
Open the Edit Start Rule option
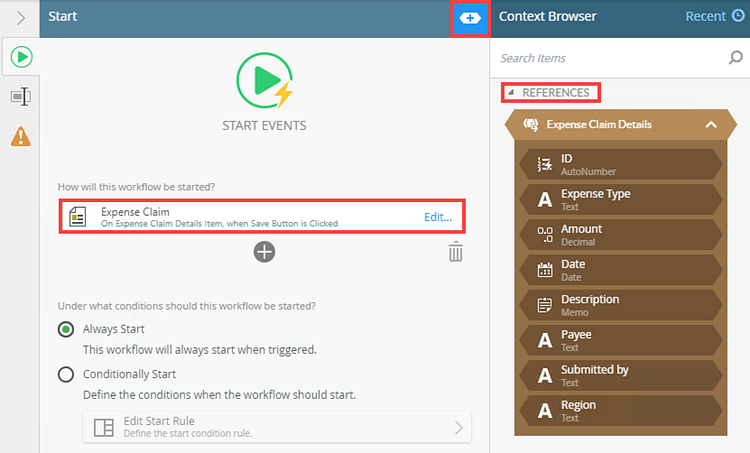click(277, 427)
